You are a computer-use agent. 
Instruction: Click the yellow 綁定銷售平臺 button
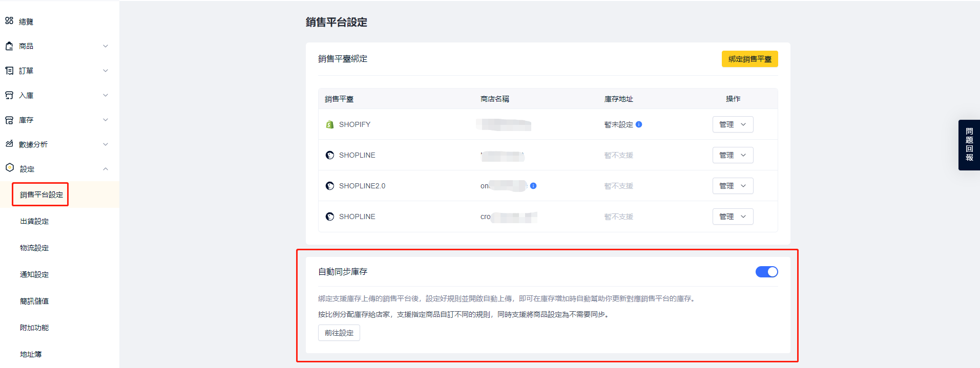(x=749, y=59)
